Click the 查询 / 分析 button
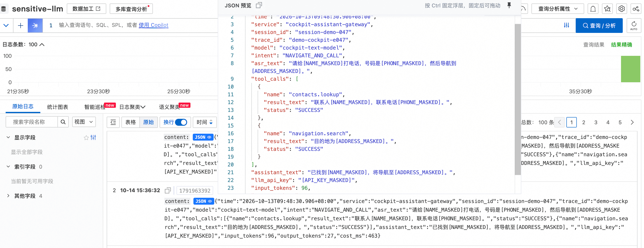Viewport: 644px width, 248px height. pyautogui.click(x=599, y=26)
